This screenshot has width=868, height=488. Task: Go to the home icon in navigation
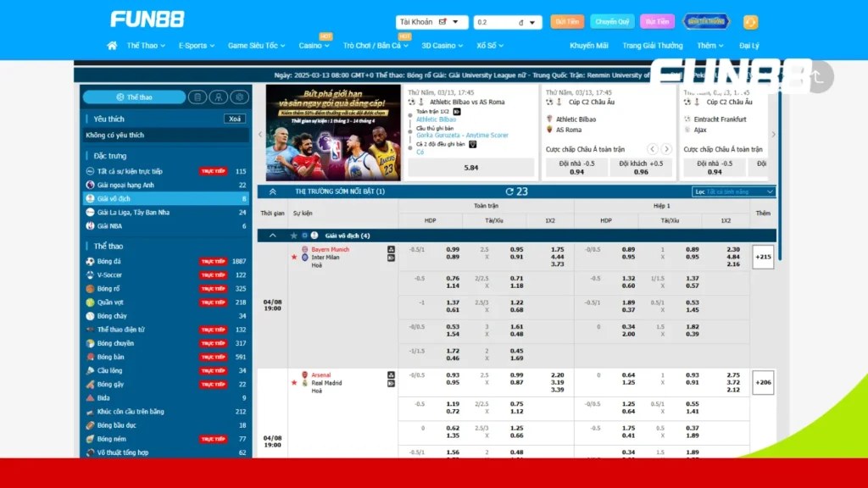click(112, 46)
